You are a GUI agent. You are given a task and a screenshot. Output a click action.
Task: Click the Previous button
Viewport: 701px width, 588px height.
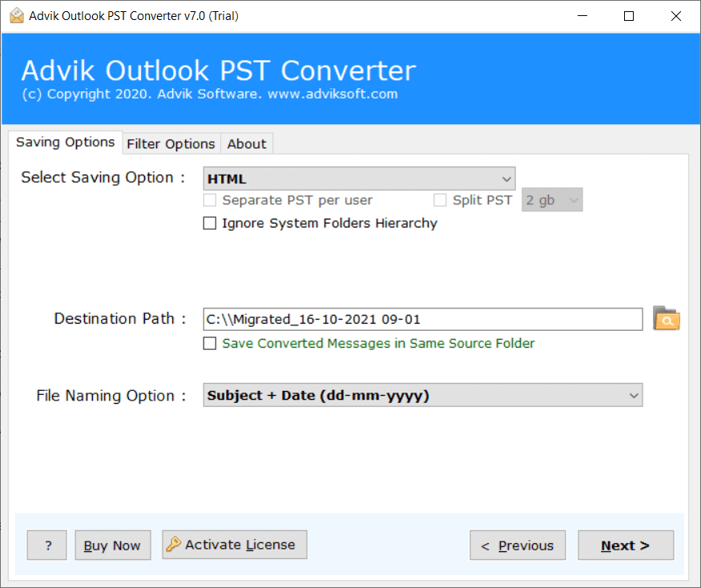[518, 545]
